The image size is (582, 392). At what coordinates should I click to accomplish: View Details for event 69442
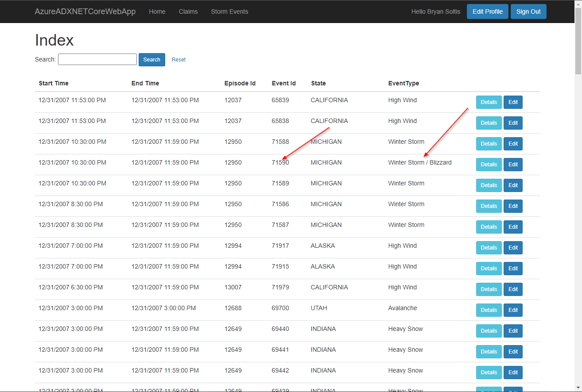pyautogui.click(x=489, y=373)
